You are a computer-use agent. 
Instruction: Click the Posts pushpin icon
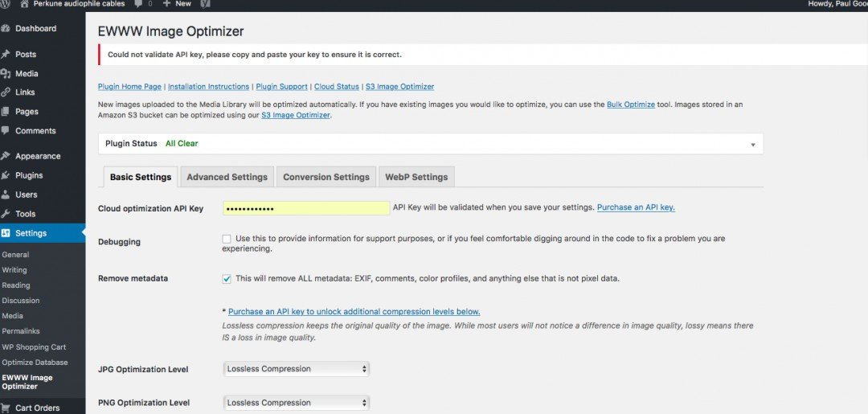(x=6, y=54)
